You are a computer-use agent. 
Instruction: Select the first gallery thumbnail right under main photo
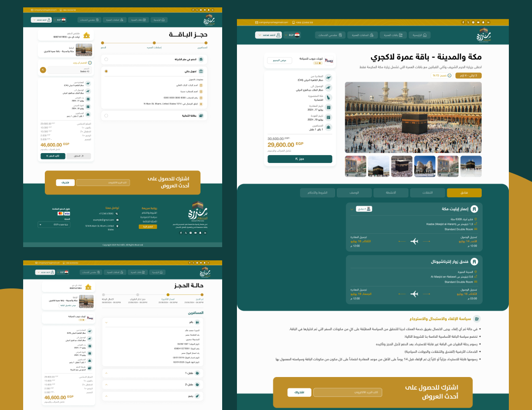click(471, 166)
